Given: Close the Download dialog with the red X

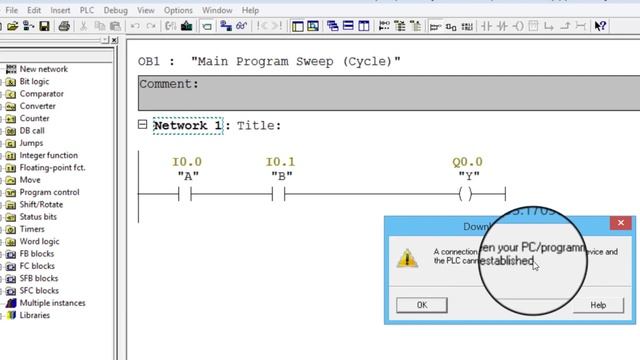Looking at the screenshot, I should coord(621,223).
